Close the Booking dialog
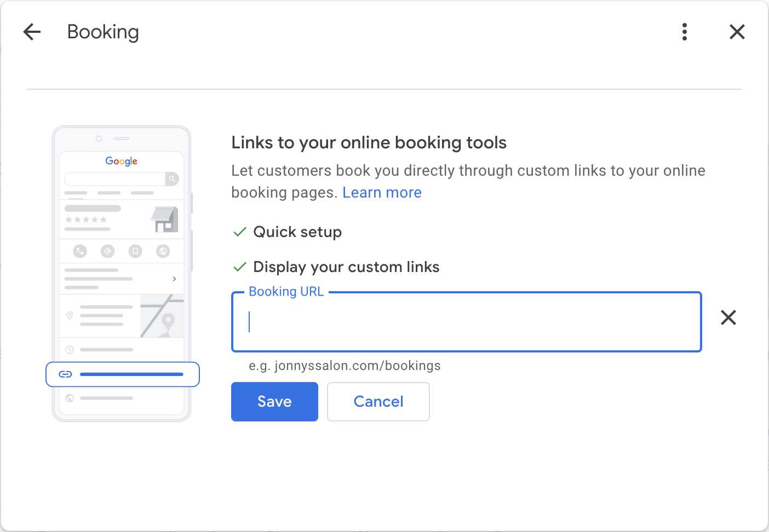Image resolution: width=769 pixels, height=532 pixels. click(x=737, y=32)
